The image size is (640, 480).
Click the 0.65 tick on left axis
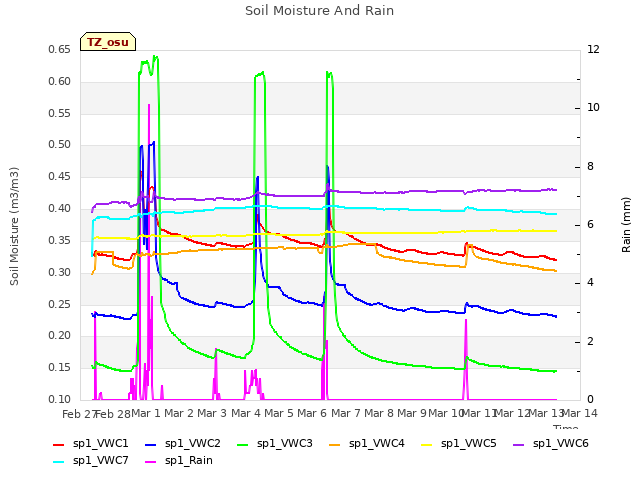[x=60, y=50]
